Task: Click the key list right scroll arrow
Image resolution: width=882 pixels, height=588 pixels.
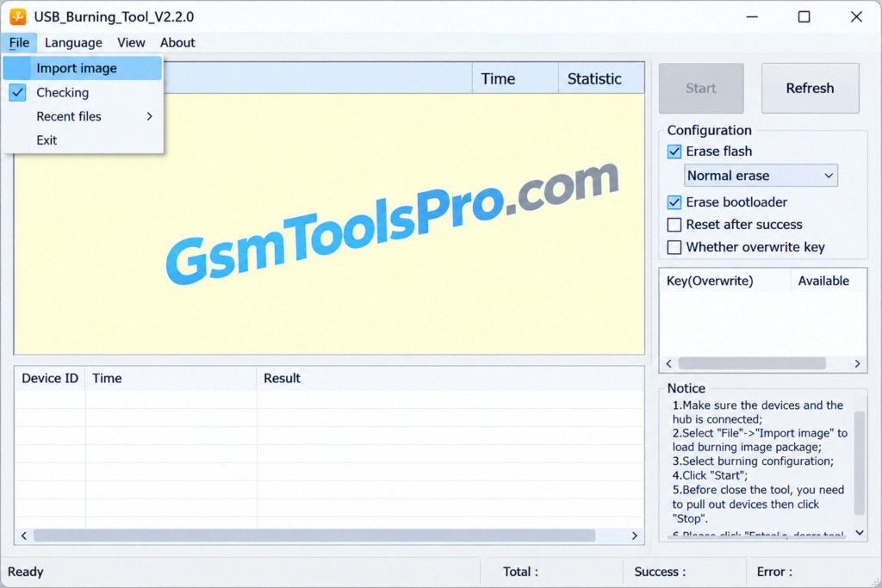Action: point(857,363)
